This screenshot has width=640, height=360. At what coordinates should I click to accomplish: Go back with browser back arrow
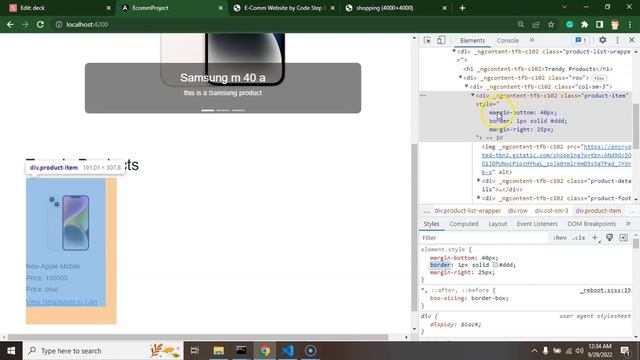pyautogui.click(x=10, y=24)
